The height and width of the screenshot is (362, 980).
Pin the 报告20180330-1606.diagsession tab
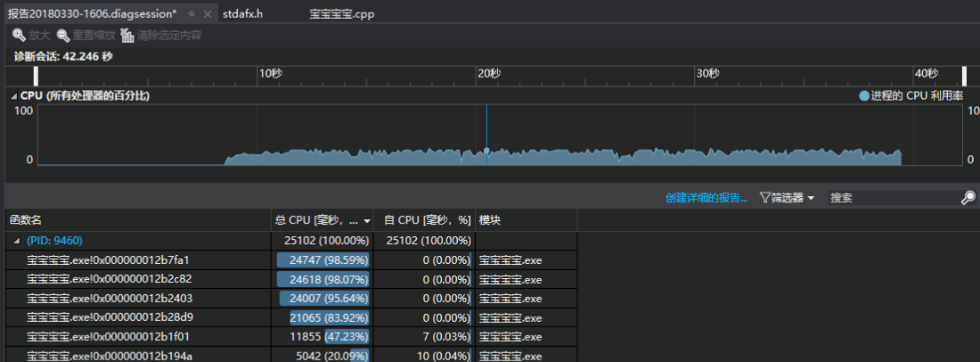click(192, 13)
